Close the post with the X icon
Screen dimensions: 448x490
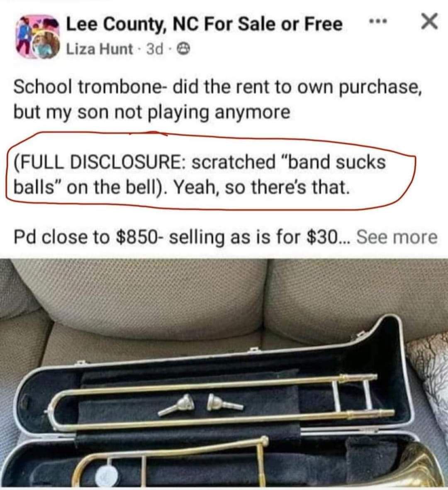[x=429, y=21]
